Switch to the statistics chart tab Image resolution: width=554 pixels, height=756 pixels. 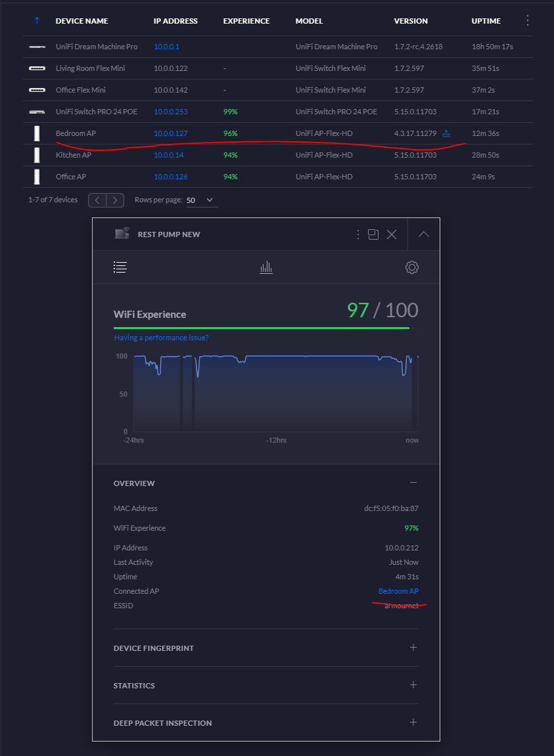(x=266, y=267)
